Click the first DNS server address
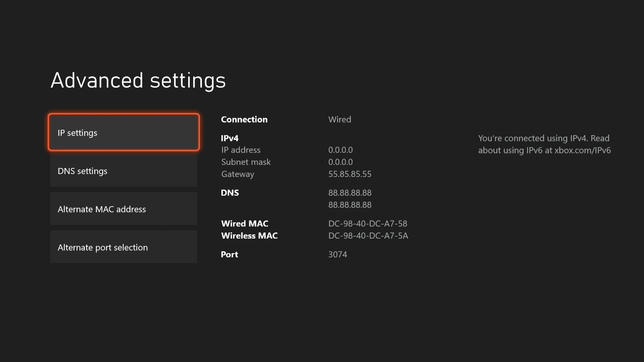Screen dimensions: 644x362 pos(350,193)
